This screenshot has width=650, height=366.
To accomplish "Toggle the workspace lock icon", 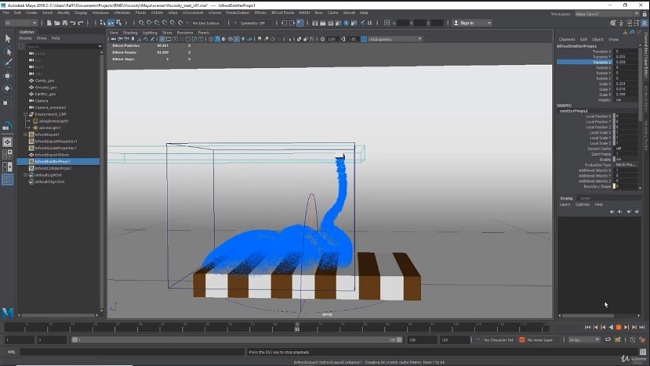I will (645, 14).
